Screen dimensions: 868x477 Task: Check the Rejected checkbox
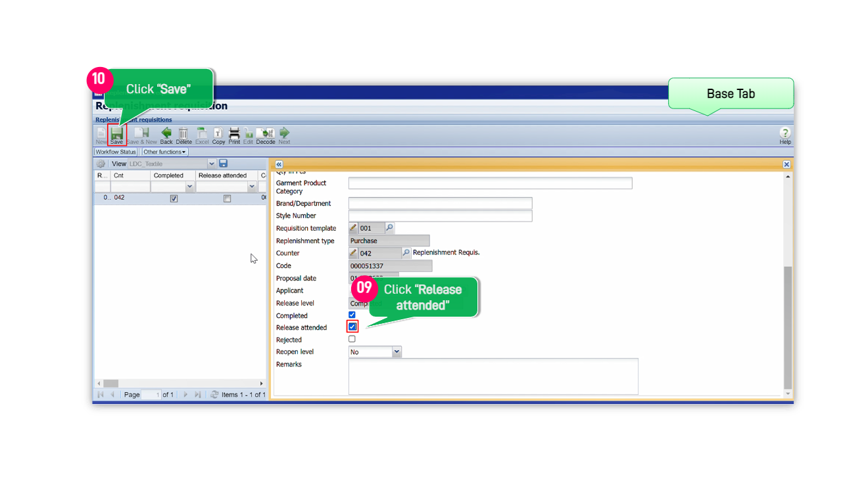tap(352, 339)
